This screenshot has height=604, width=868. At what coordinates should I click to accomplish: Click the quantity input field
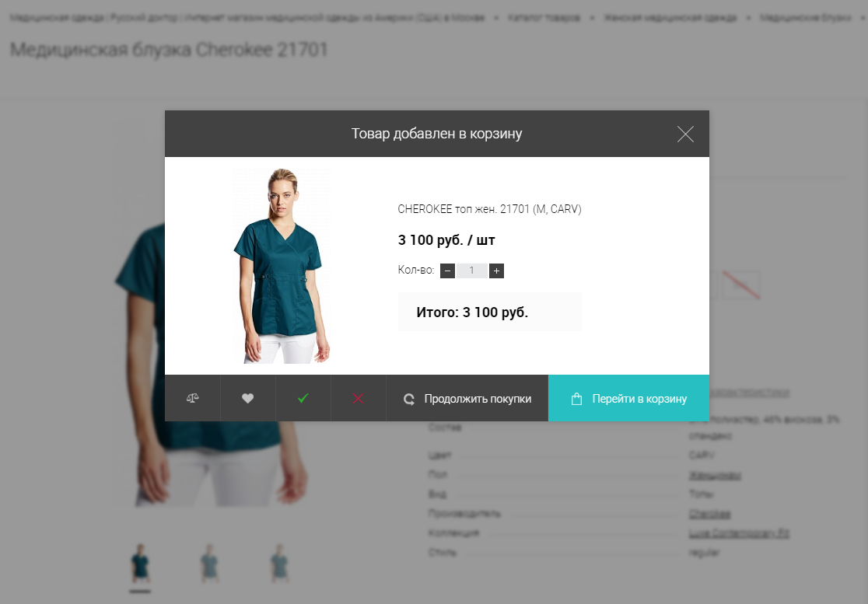(471, 271)
